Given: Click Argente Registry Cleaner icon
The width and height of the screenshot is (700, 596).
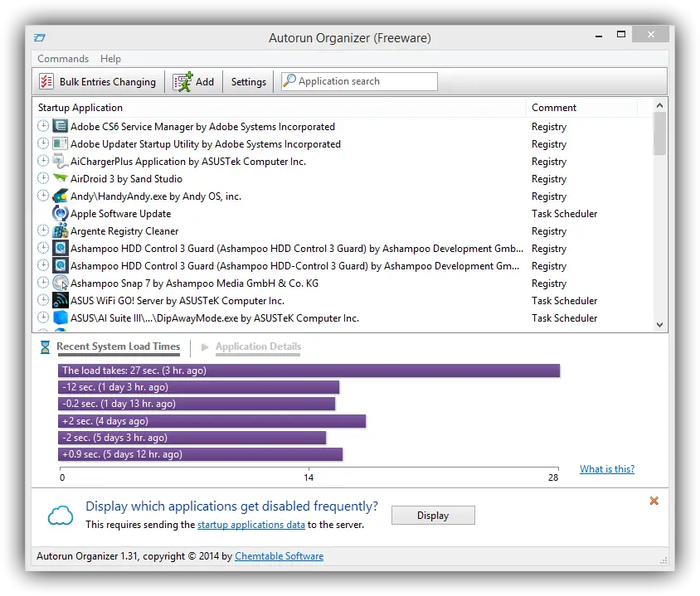Looking at the screenshot, I should pyautogui.click(x=61, y=230).
